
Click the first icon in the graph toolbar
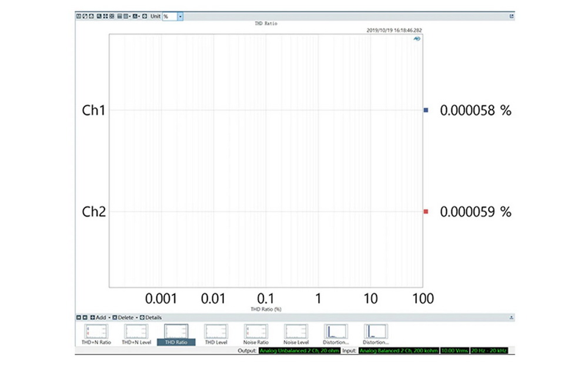coord(78,16)
